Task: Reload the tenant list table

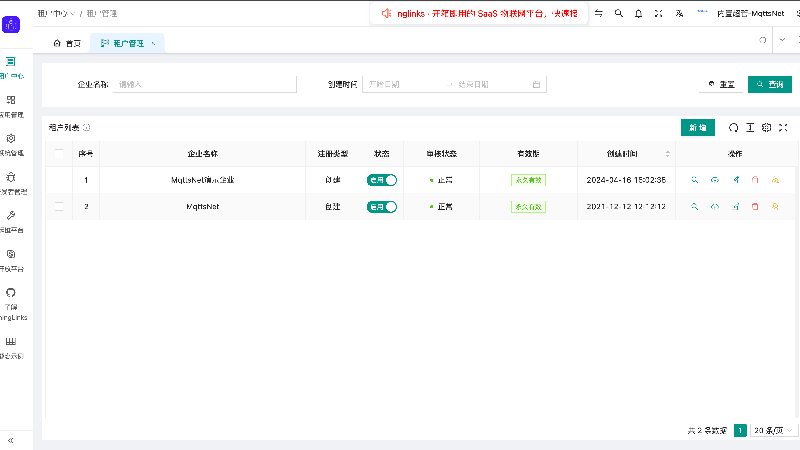Action: pyautogui.click(x=733, y=128)
